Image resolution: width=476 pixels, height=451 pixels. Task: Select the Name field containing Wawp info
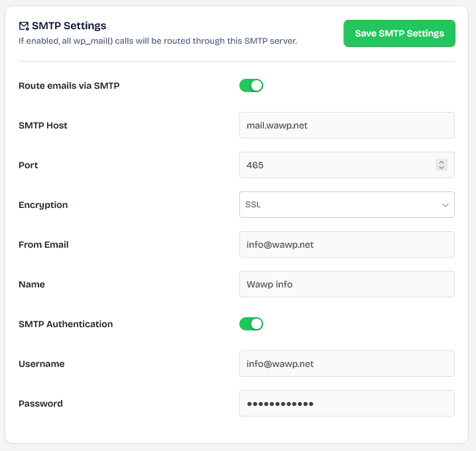pos(346,284)
